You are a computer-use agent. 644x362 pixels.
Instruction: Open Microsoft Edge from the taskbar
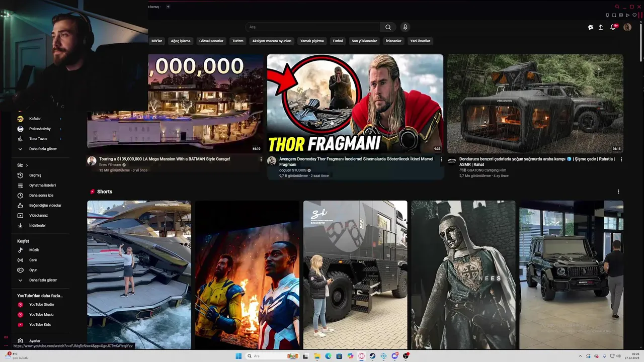click(328, 356)
